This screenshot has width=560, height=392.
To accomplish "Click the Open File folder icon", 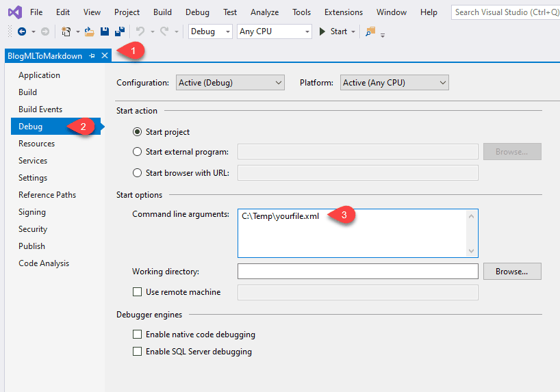I will (x=89, y=31).
